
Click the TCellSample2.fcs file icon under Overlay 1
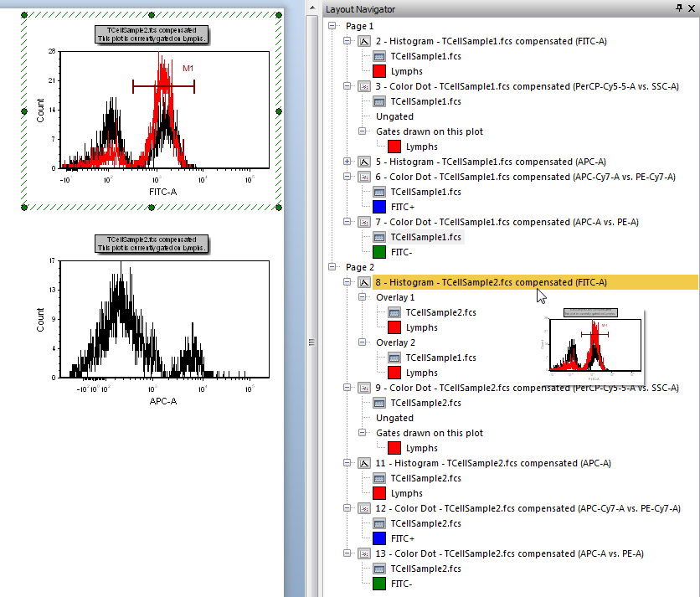[394, 312]
